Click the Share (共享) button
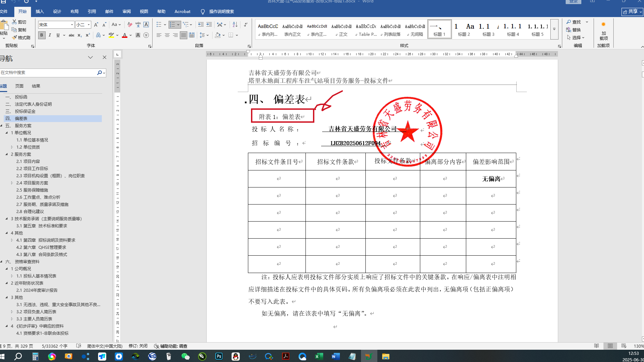Viewport: 644px width, 362px height. coord(632,12)
